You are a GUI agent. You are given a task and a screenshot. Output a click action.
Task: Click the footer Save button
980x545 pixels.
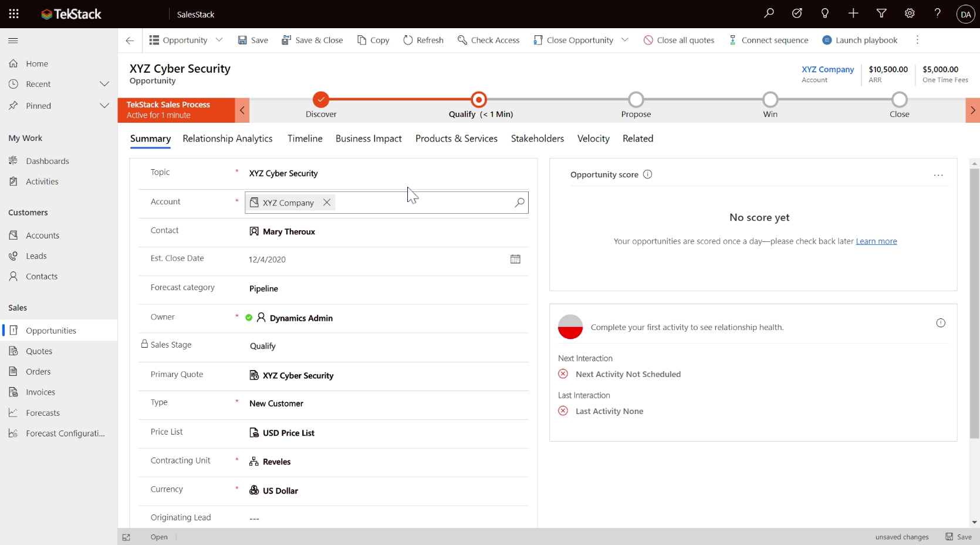[958, 537]
